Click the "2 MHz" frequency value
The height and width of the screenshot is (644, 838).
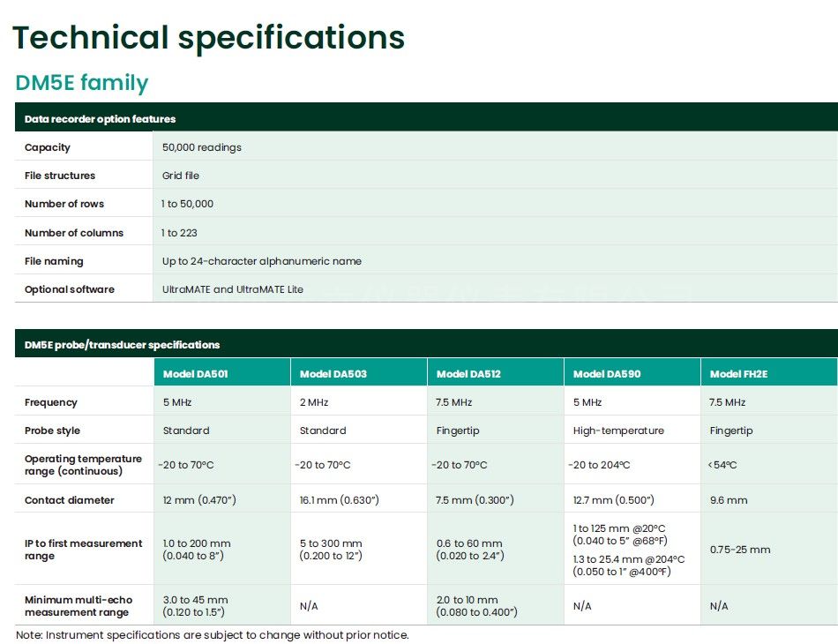315,402
